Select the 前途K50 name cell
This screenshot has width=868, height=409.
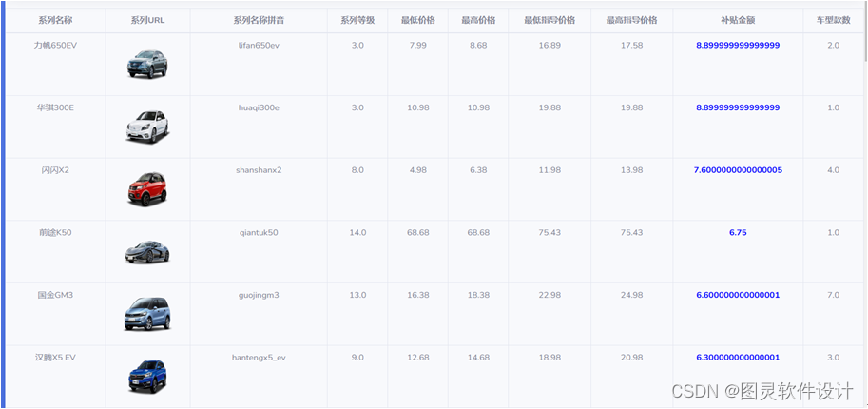coord(55,233)
